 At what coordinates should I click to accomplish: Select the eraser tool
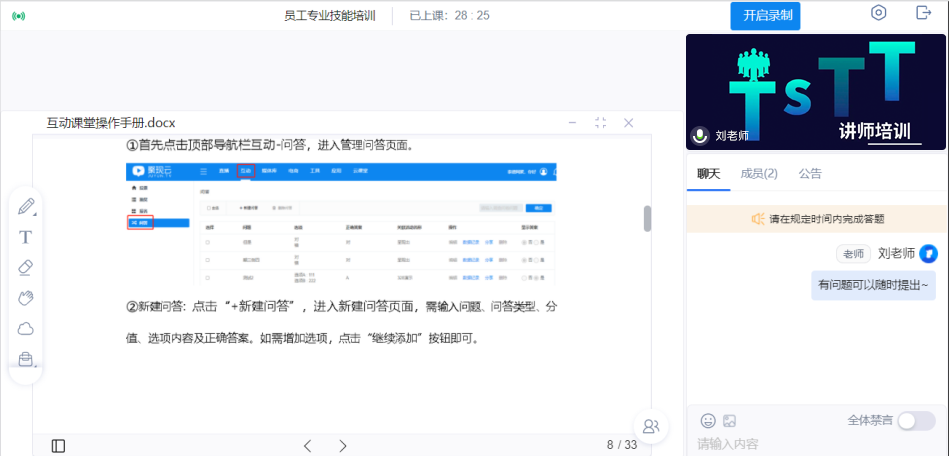[x=26, y=267]
